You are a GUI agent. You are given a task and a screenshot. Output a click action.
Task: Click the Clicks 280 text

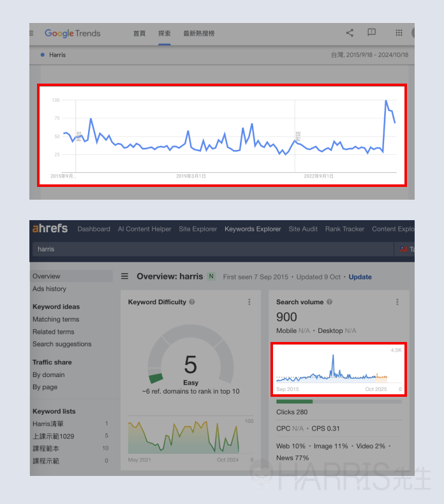[x=292, y=412]
